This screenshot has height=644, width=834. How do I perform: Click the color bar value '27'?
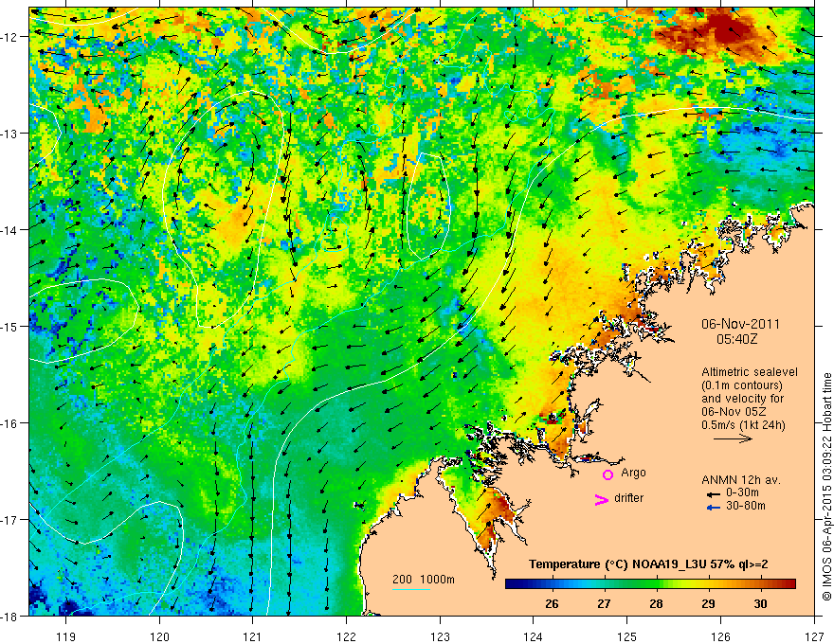click(x=604, y=603)
